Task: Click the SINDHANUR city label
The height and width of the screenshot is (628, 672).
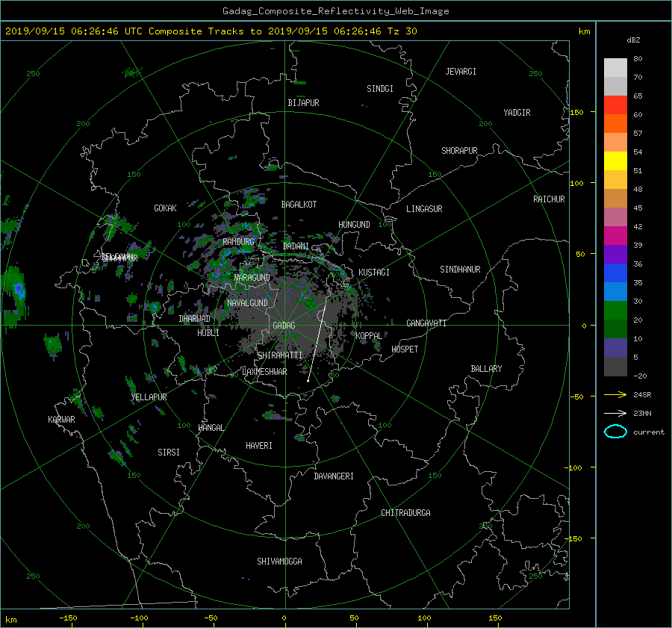Action: [460, 270]
